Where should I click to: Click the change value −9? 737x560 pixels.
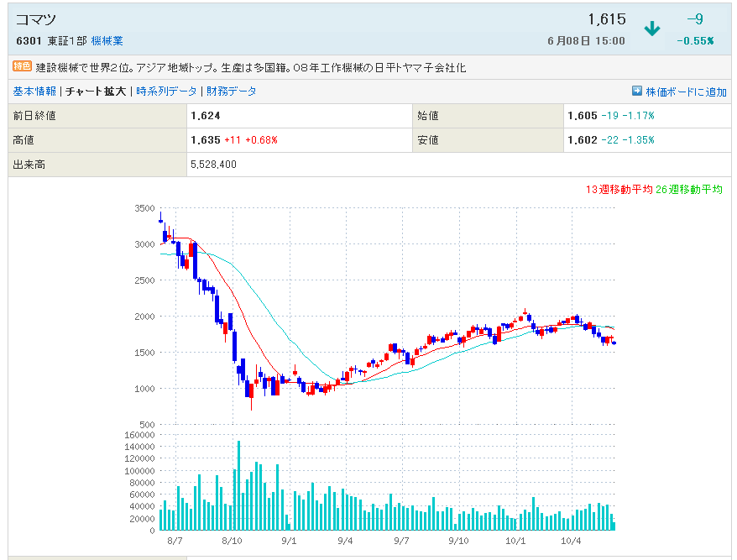click(x=695, y=19)
